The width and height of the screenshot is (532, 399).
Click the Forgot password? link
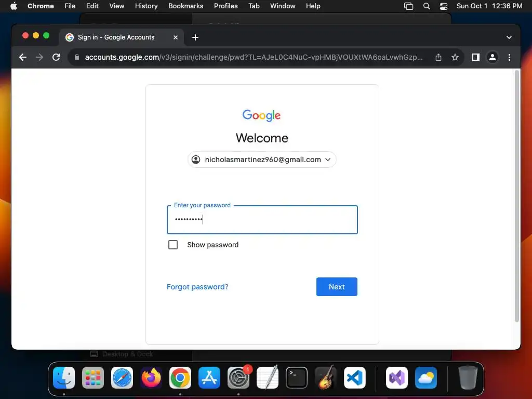point(197,287)
